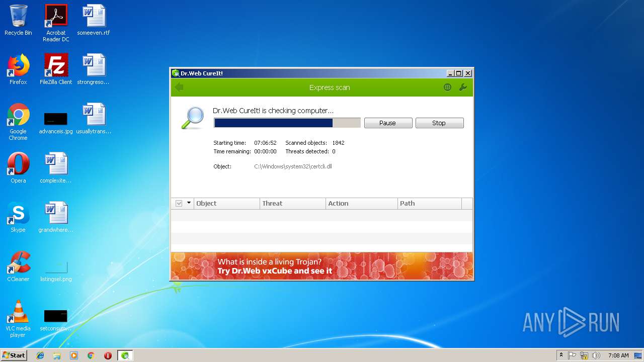Show hidden system tray icons

[x=561, y=355]
